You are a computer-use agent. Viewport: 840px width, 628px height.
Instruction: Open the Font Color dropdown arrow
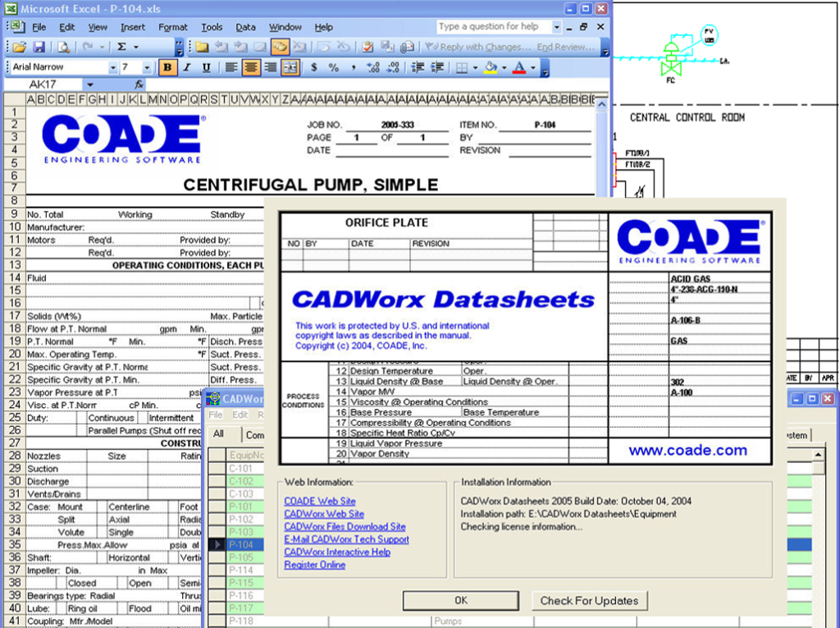pos(533,67)
